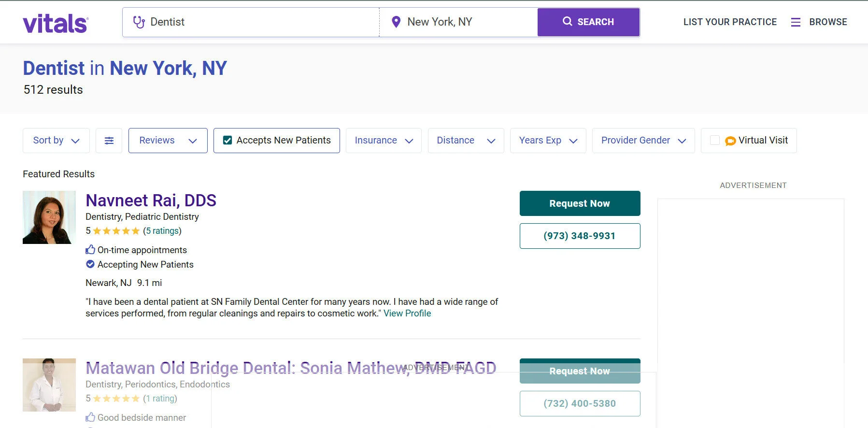Viewport: 868px width, 428px height.
Task: Click the 'Featured Results' heading
Action: coord(58,174)
